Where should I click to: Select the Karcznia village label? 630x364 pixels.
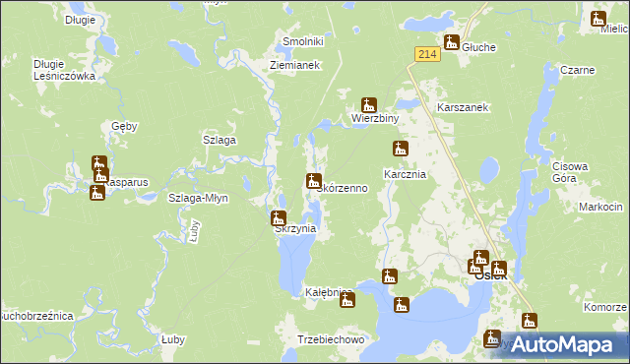click(x=405, y=174)
